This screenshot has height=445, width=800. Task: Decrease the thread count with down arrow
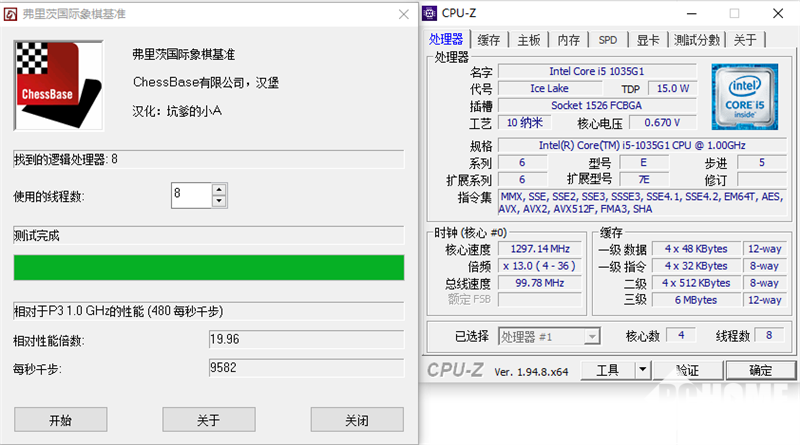tap(219, 201)
